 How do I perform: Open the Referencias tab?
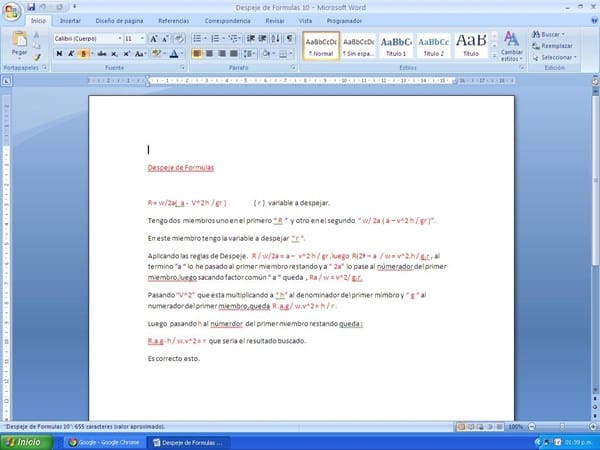pyautogui.click(x=173, y=21)
